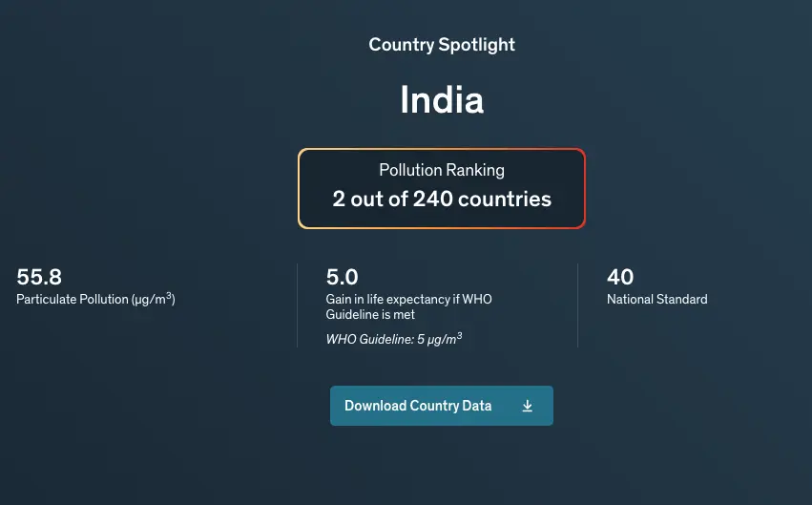
Task: Click the superscript 3 in Particulate Pollution unit
Action: [x=170, y=296]
